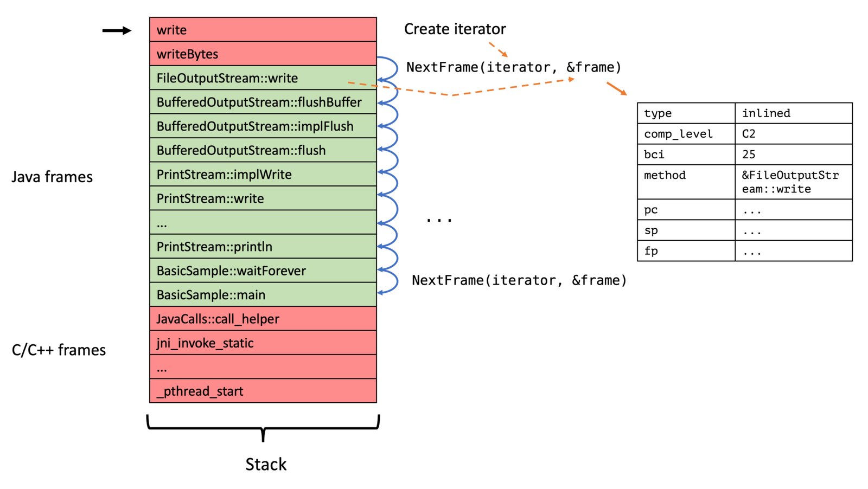Click the dashed orange arrow under Create iterator

498,49
